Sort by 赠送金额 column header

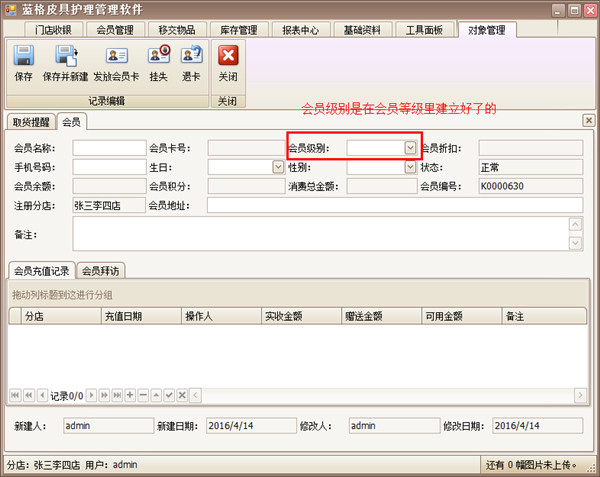point(382,316)
